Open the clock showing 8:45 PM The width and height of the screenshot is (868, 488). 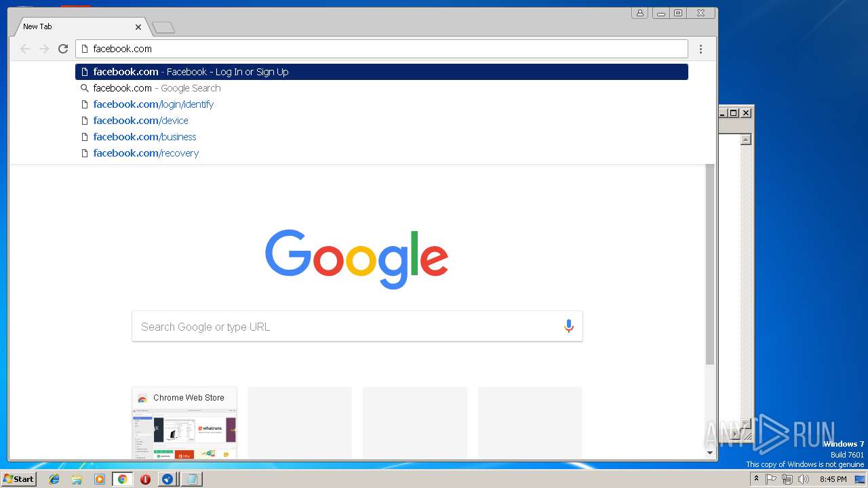833,479
